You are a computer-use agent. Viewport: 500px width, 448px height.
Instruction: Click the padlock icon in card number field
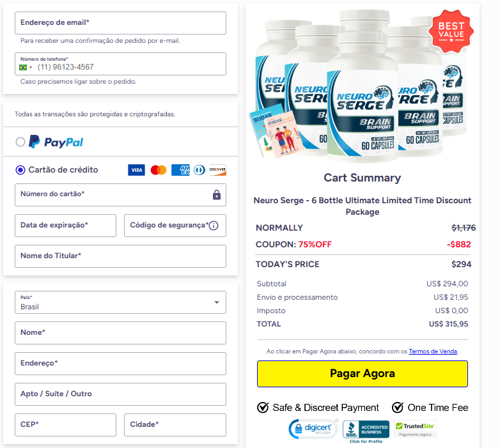[x=217, y=195]
